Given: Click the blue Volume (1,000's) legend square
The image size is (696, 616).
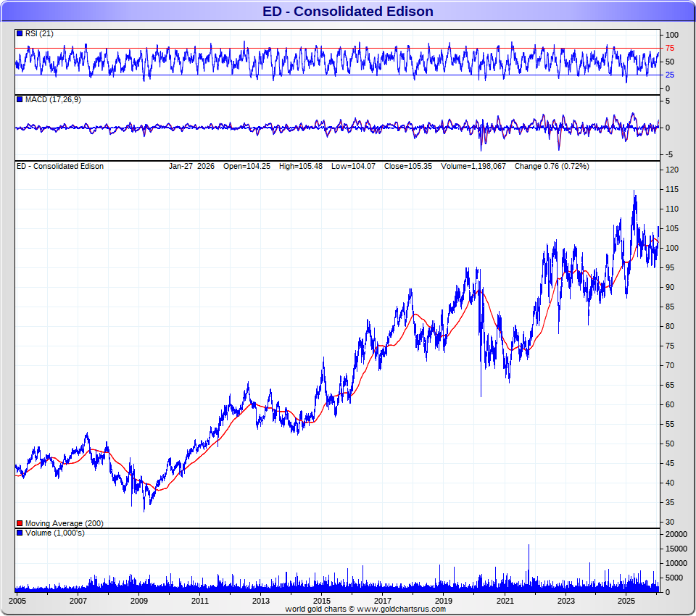Looking at the screenshot, I should point(20,533).
